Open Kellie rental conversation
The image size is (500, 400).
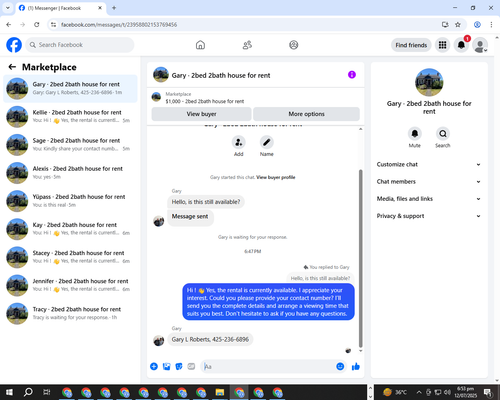click(x=70, y=117)
